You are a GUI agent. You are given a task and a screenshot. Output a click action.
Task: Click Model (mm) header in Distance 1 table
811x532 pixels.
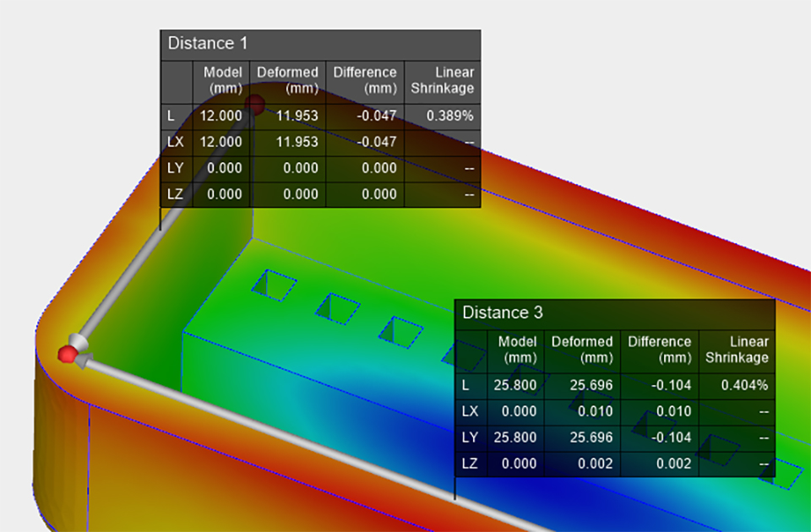pos(222,80)
